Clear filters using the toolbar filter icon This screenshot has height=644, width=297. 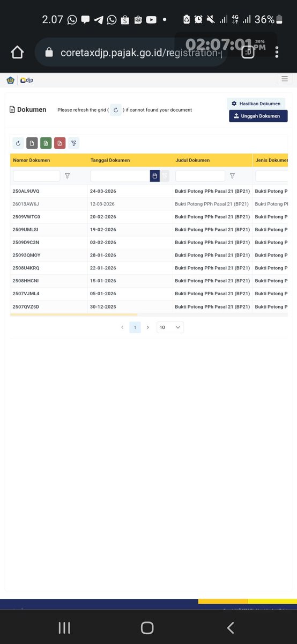click(74, 143)
